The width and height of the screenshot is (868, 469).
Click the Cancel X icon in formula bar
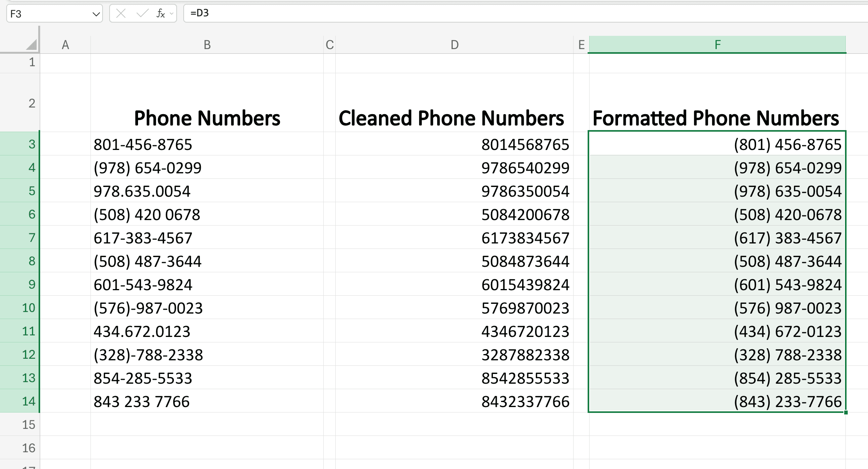pyautogui.click(x=121, y=13)
